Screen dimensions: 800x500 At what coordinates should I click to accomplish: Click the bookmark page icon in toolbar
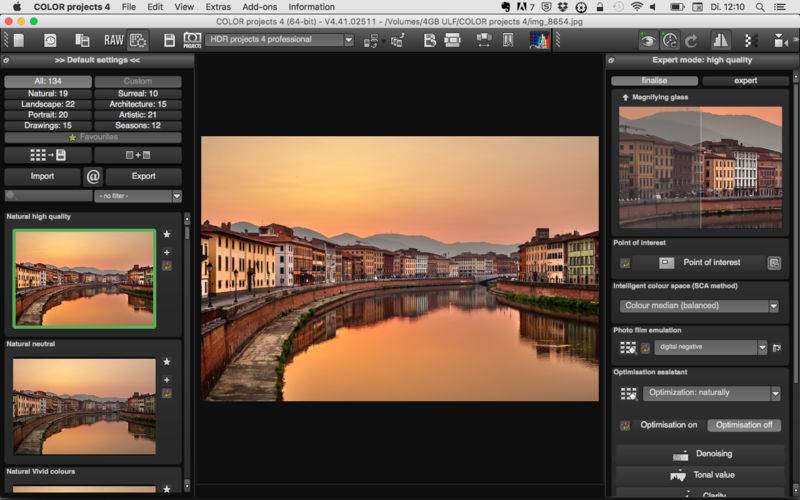[x=508, y=40]
